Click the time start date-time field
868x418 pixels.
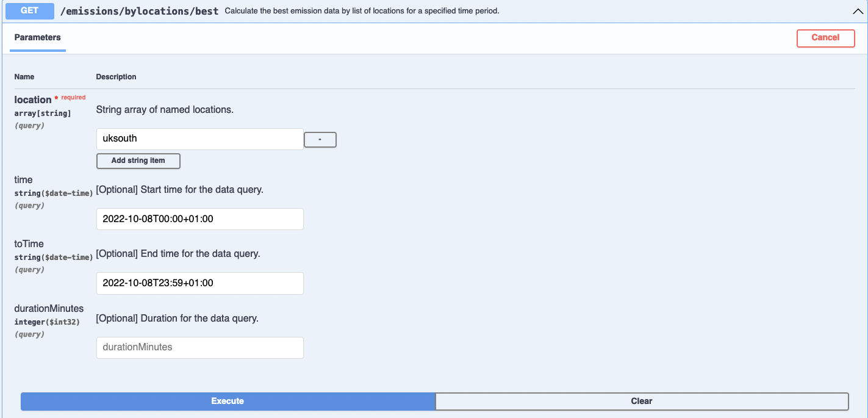(199, 219)
